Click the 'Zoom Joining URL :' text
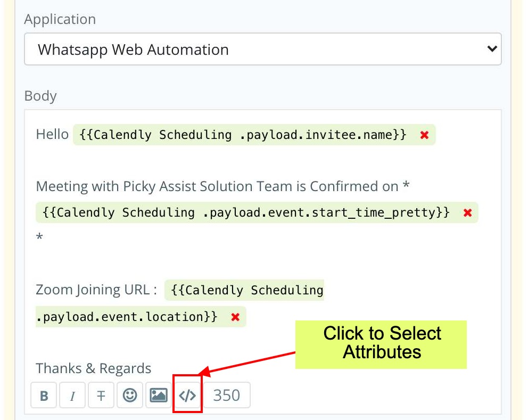This screenshot has width=528, height=420. pyautogui.click(x=96, y=290)
